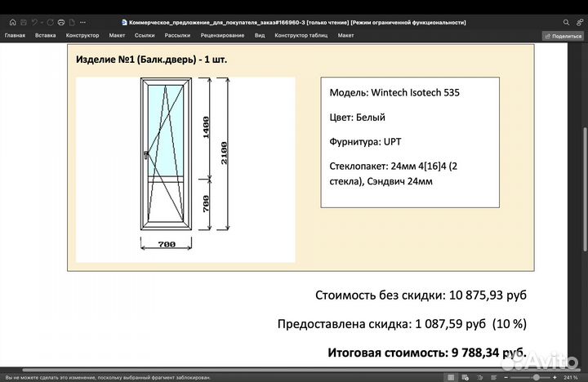Click the zoom in plus button
Viewport: 588px width, 382px height.
click(555, 377)
